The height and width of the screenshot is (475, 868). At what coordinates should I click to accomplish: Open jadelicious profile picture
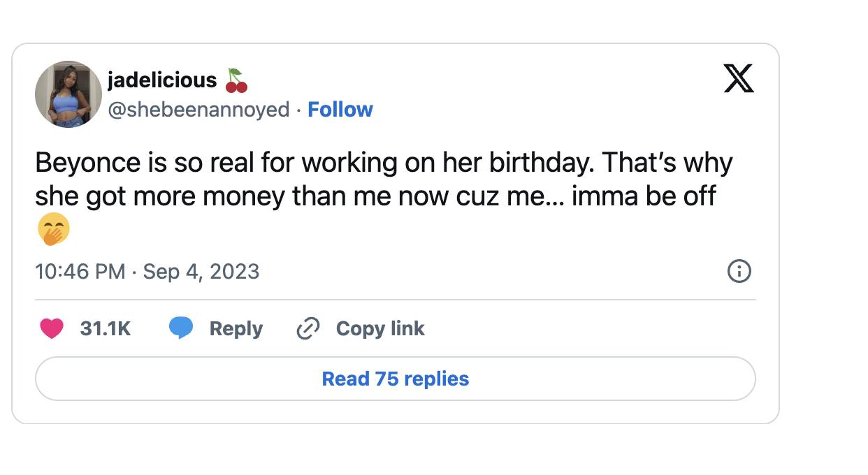click(x=68, y=94)
